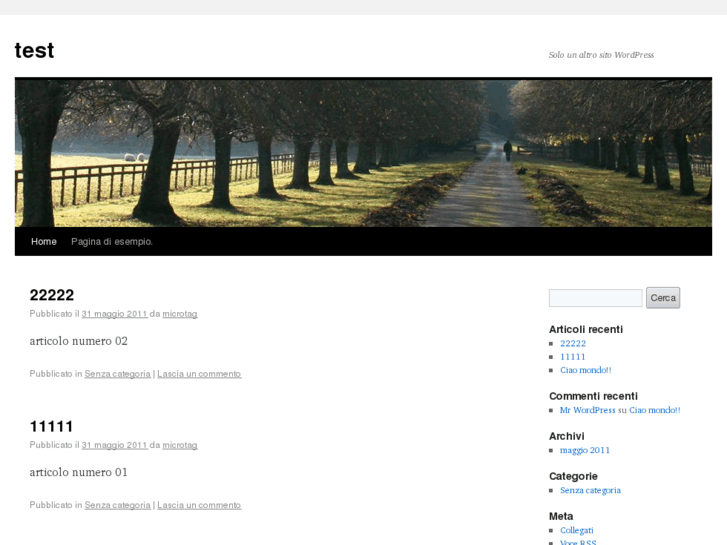Click 'Lascia un commento' under post 22222
This screenshot has width=727, height=545.
point(199,374)
